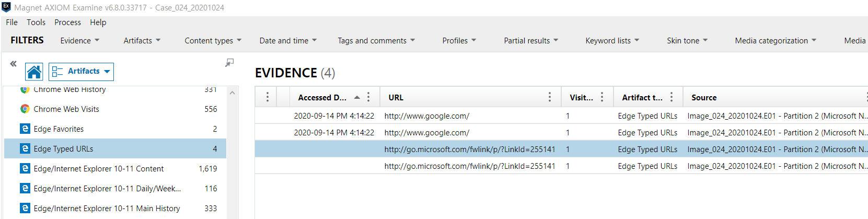
Task: Expand the Skin tone filter
Action: (x=687, y=40)
